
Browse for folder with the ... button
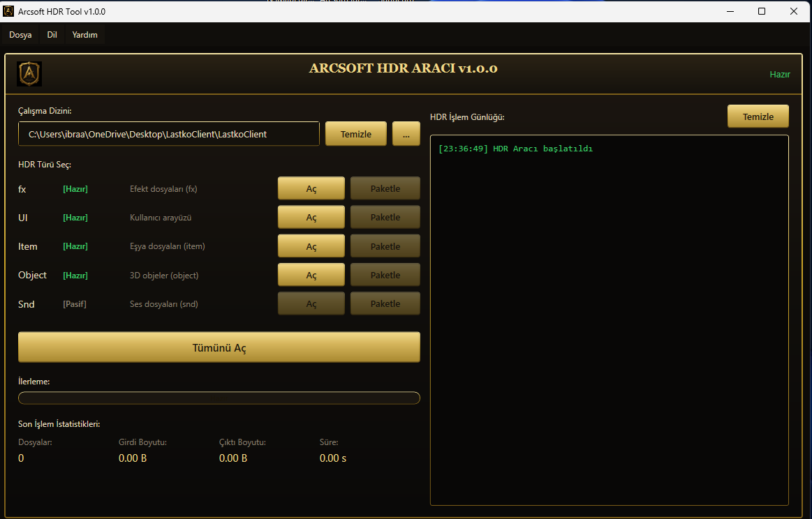[x=406, y=134]
